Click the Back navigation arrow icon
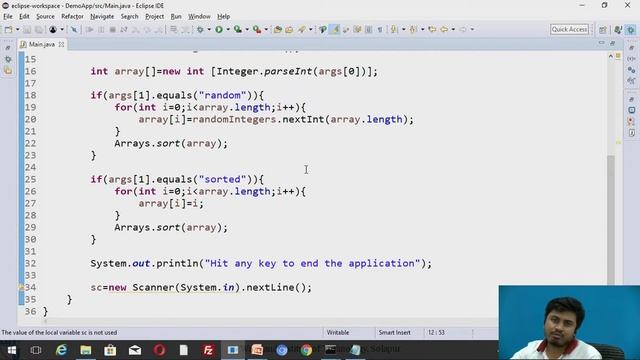This screenshot has width=640, height=360. click(x=444, y=29)
